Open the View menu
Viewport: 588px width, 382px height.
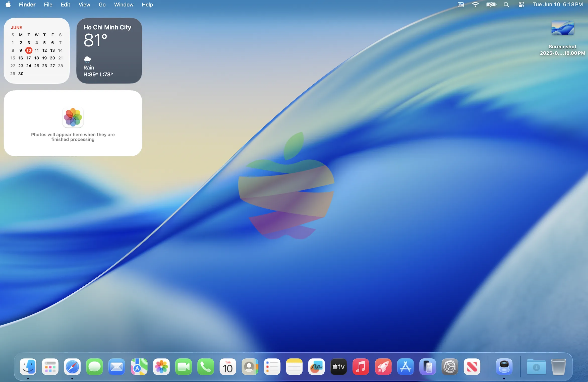84,5
